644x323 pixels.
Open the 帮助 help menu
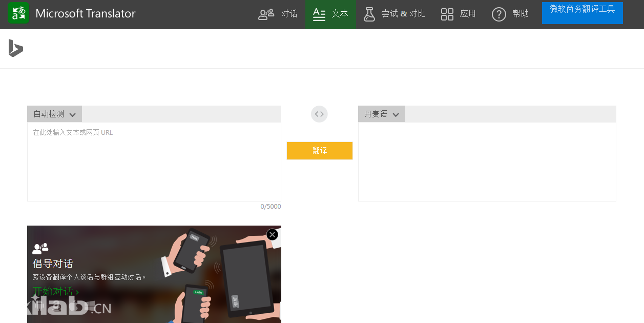click(510, 14)
